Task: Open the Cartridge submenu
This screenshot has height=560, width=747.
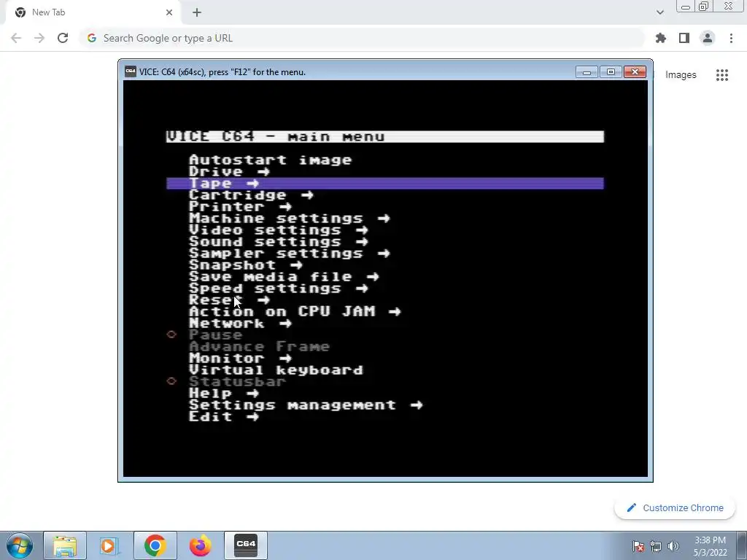Action: pyautogui.click(x=251, y=195)
